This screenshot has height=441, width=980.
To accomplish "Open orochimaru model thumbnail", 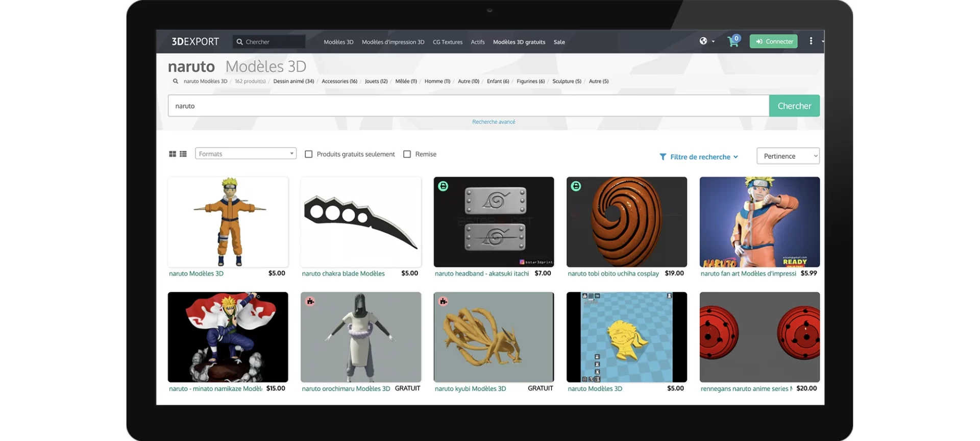I will tap(361, 337).
